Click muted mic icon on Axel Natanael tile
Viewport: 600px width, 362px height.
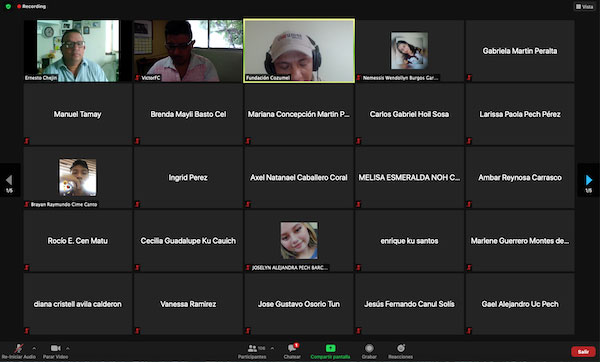pyautogui.click(x=248, y=204)
